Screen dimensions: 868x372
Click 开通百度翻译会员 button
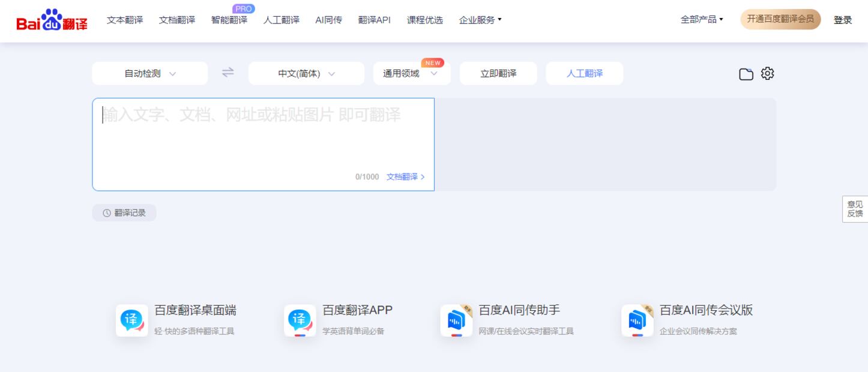tap(780, 19)
